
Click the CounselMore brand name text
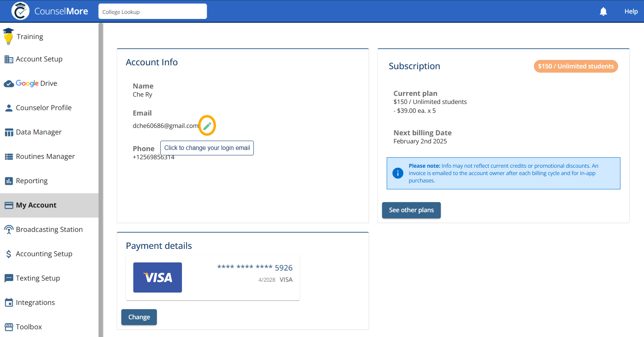(x=61, y=11)
